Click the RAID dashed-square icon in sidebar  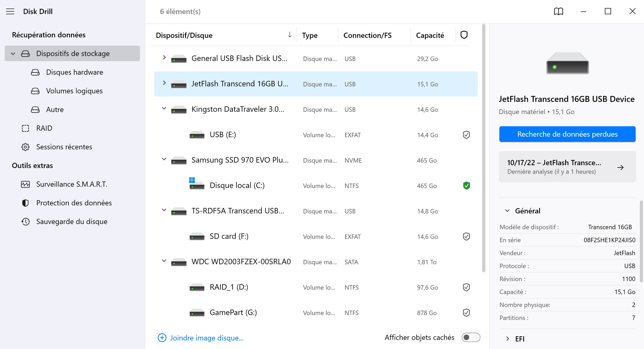tap(25, 128)
